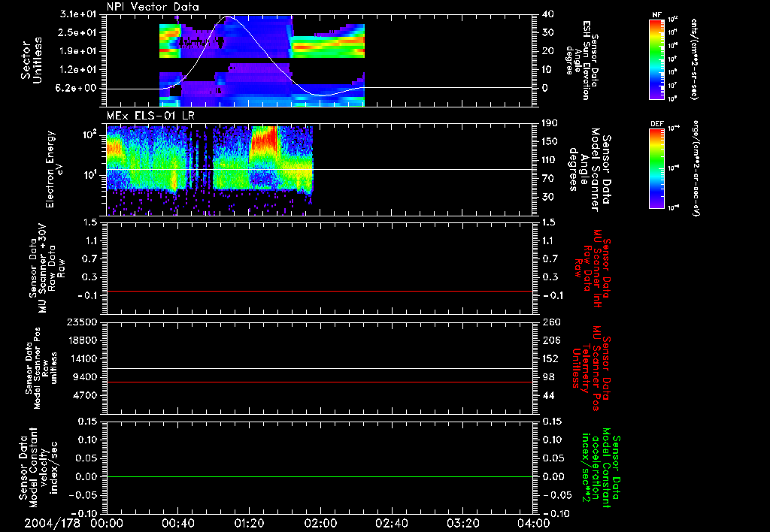Click the '2004/178' date label

pos(52,523)
